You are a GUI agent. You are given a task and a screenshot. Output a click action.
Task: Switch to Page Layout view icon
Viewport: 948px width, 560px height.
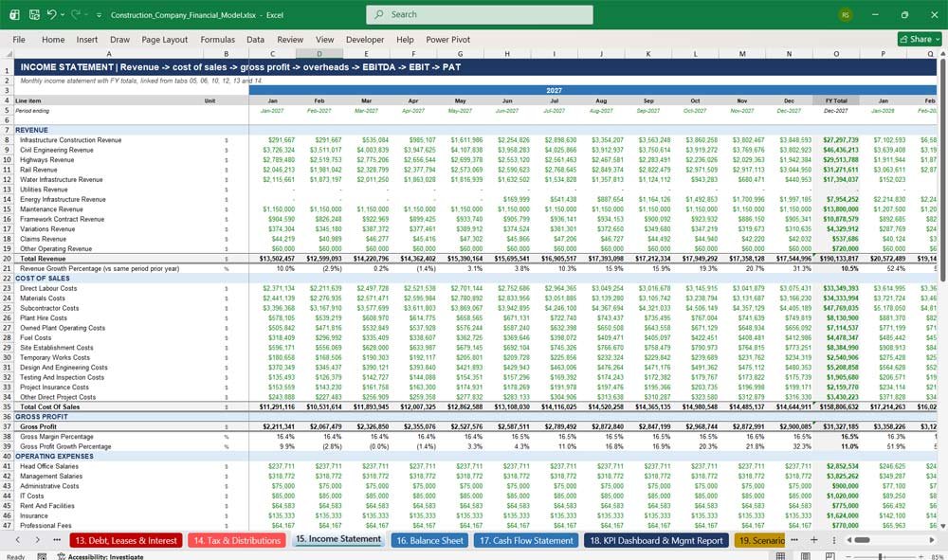click(x=805, y=556)
